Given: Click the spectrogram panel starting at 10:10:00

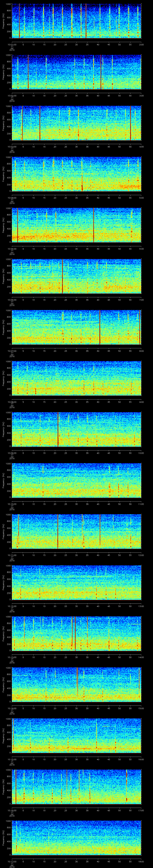Looking at the screenshot, I should 77,481.
